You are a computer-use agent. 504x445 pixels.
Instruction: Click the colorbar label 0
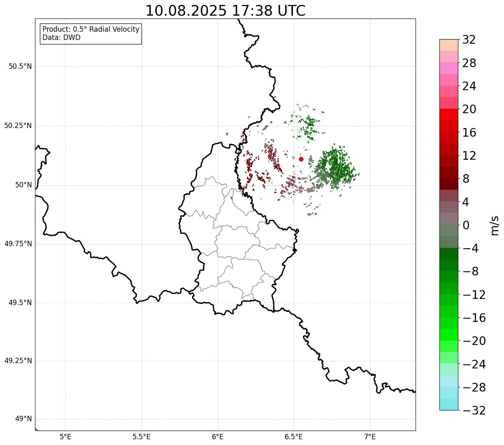[466, 225]
